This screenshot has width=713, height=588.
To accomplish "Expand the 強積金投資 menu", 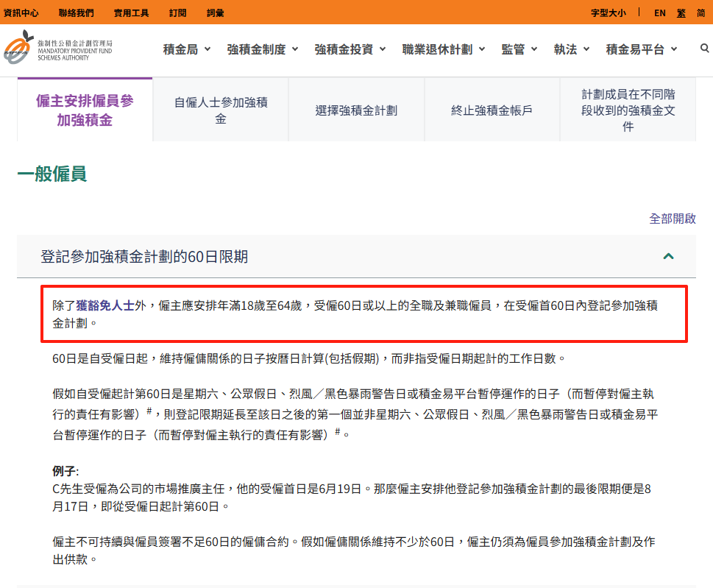I will 350,49.
